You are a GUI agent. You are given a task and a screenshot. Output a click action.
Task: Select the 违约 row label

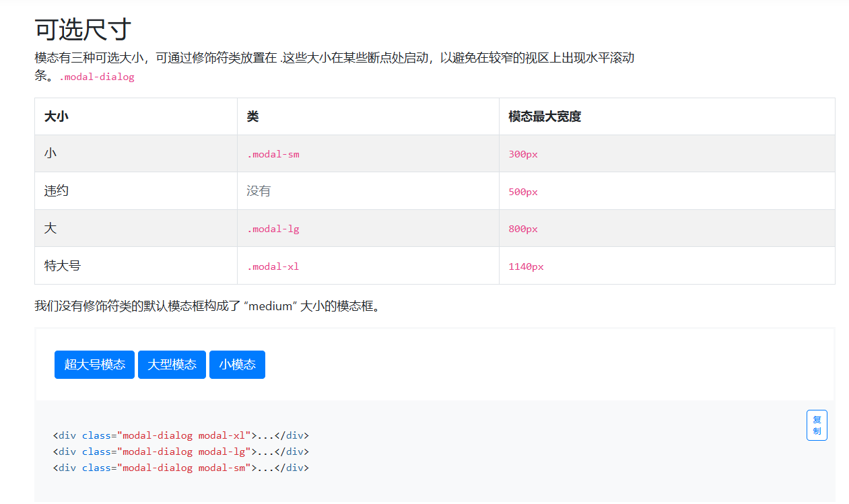coord(57,191)
